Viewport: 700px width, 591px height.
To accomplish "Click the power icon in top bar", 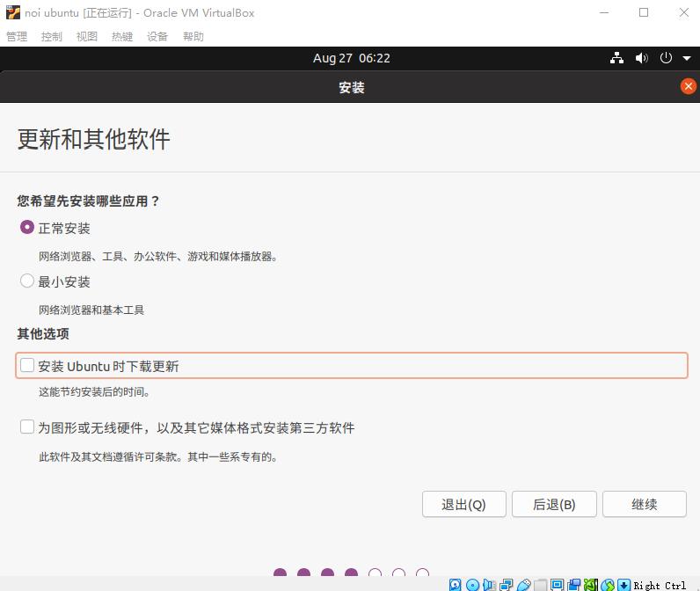I will click(666, 58).
